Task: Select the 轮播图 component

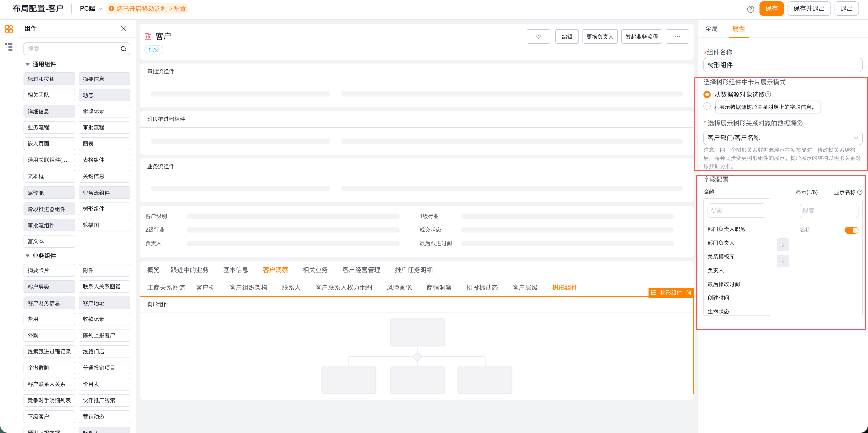Action: 104,225
